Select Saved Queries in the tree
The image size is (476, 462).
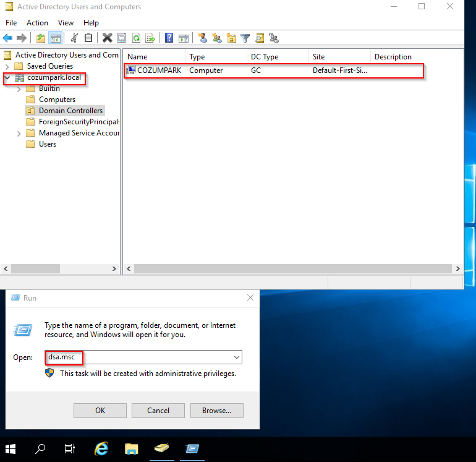pyautogui.click(x=50, y=66)
